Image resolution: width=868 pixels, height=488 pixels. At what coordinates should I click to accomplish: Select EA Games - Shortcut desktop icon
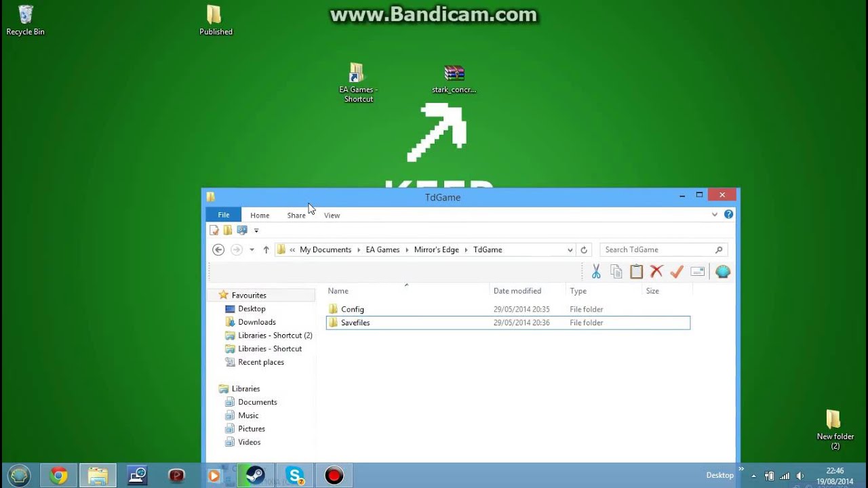[358, 83]
